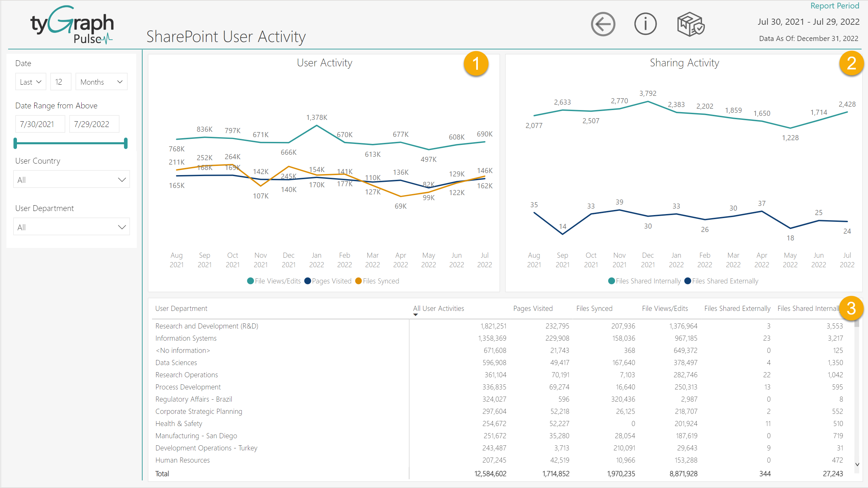The width and height of the screenshot is (868, 488).
Task: Click the start date field showing 7/30/2021
Action: [x=40, y=124]
